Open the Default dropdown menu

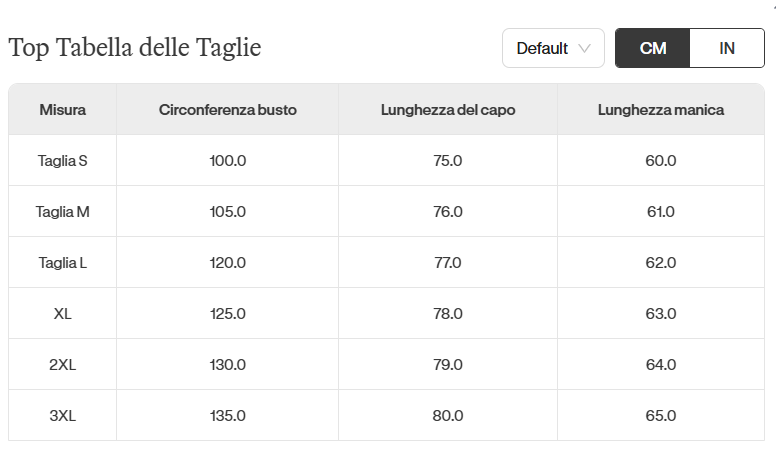(553, 48)
